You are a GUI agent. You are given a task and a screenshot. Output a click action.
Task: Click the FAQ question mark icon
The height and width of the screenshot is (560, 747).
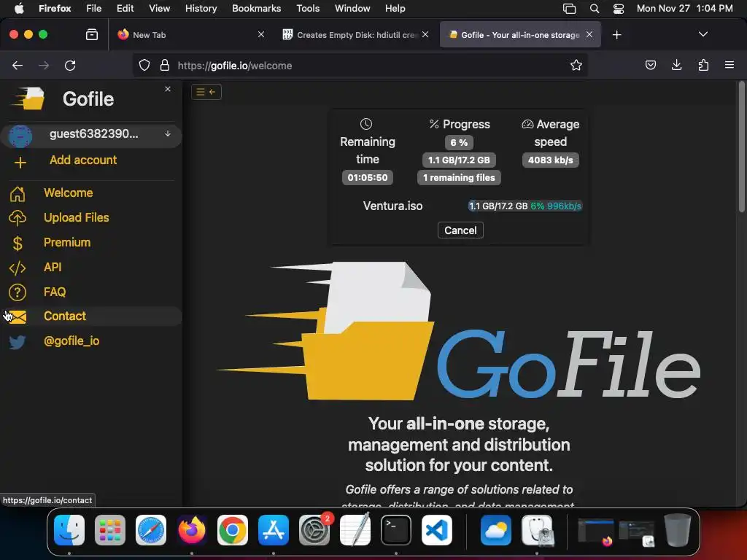coord(18,292)
